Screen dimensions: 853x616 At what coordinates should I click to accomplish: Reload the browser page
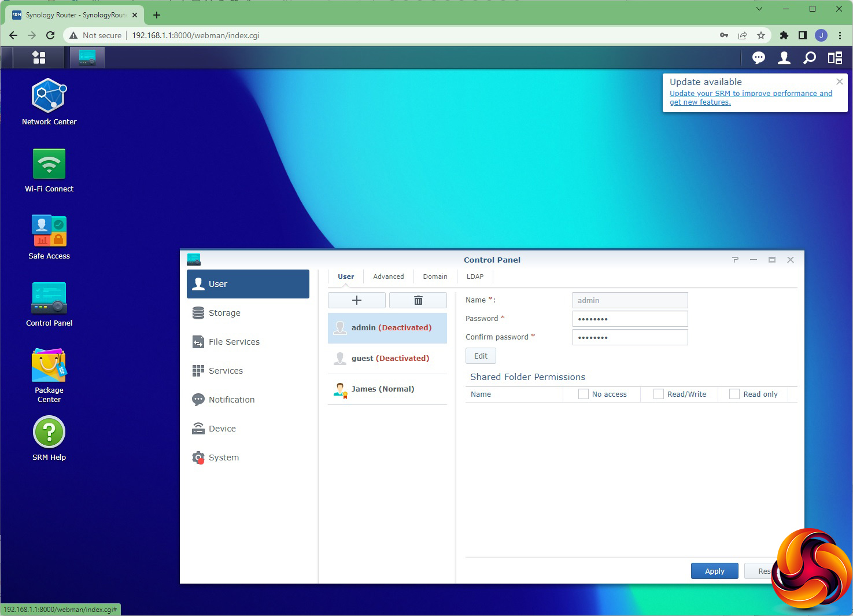(x=50, y=35)
